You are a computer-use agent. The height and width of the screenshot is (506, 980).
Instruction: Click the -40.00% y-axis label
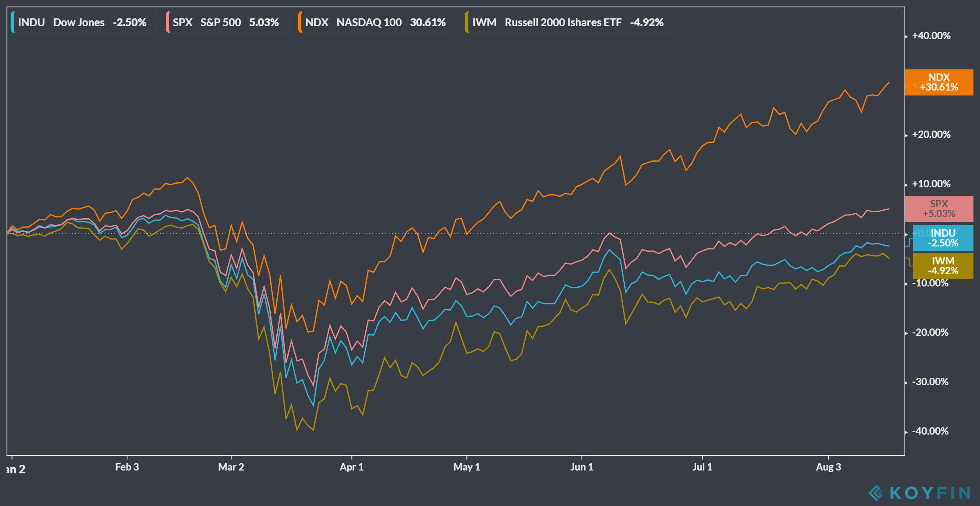tap(930, 431)
